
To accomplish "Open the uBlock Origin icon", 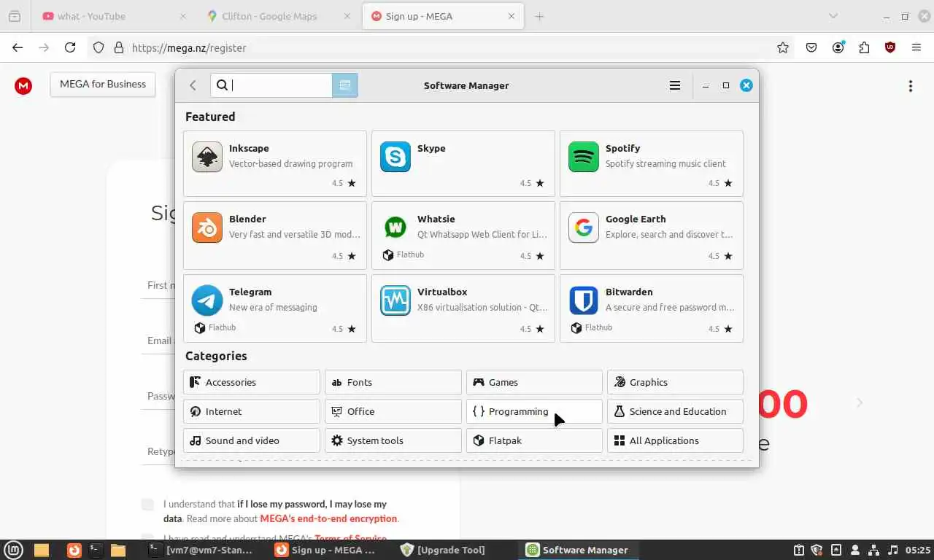I will click(890, 47).
